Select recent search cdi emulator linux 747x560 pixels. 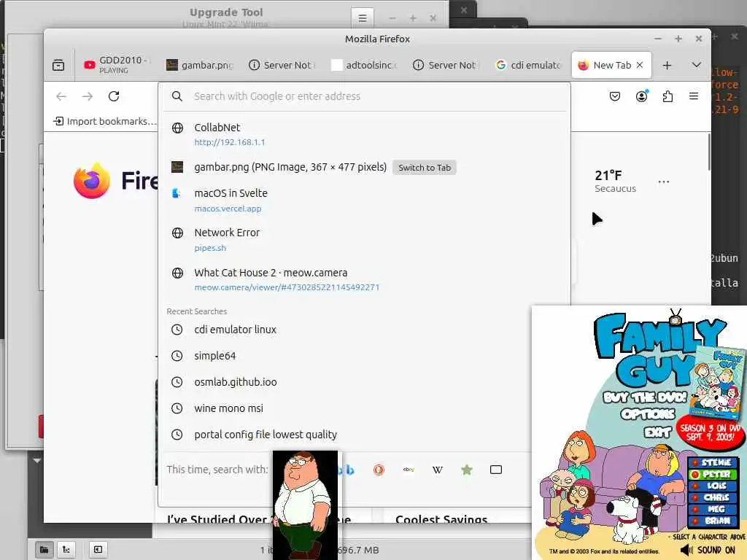(x=365, y=330)
